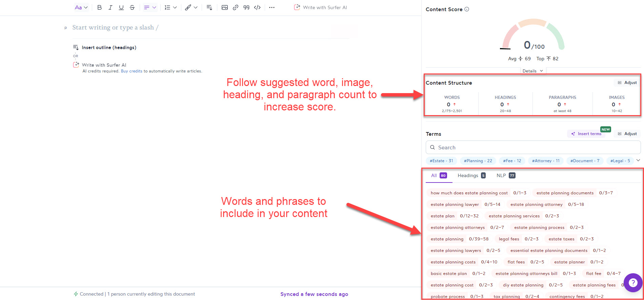Screen dimensions: 644x300
Task: Toggle italic formatting
Action: (x=110, y=7)
